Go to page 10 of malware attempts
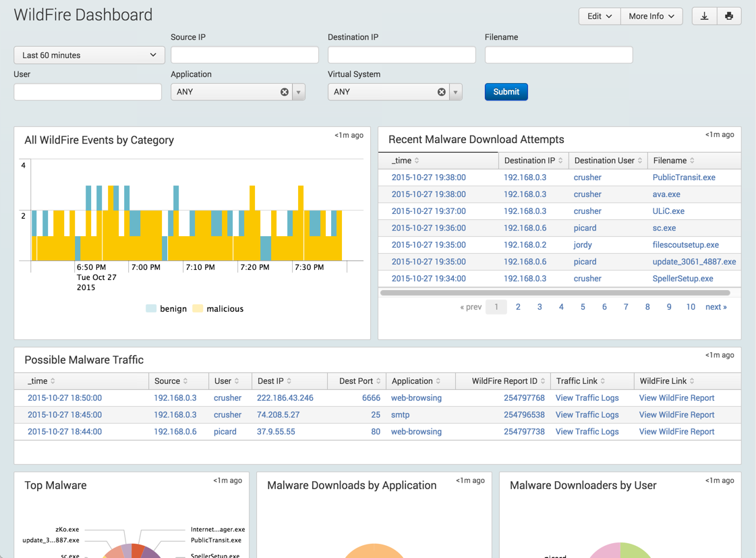This screenshot has width=756, height=558. (691, 307)
